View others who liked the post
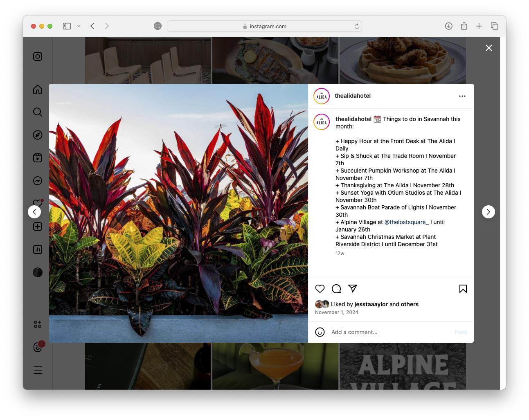 [x=410, y=304]
